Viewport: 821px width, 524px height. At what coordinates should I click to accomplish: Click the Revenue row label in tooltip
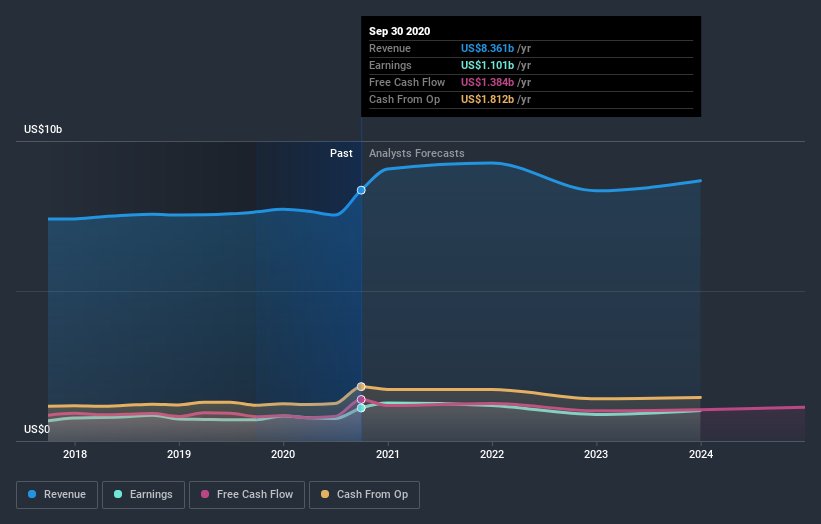pyautogui.click(x=390, y=48)
